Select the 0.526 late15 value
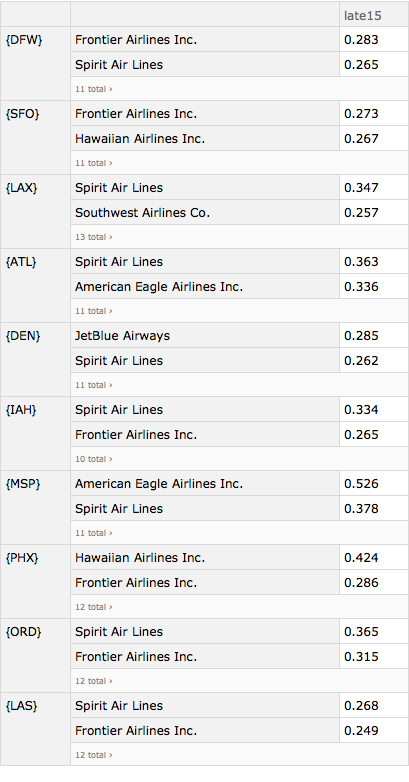The height and width of the screenshot is (782, 409). 361,484
